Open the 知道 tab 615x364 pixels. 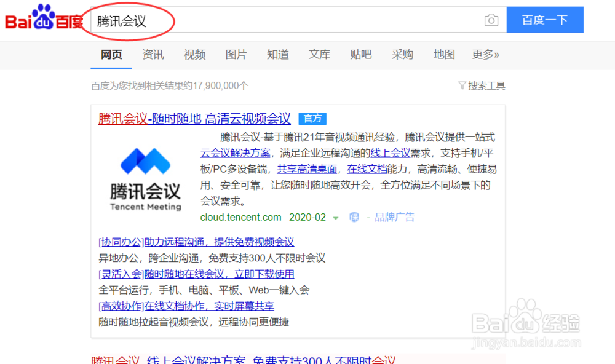pyautogui.click(x=278, y=55)
